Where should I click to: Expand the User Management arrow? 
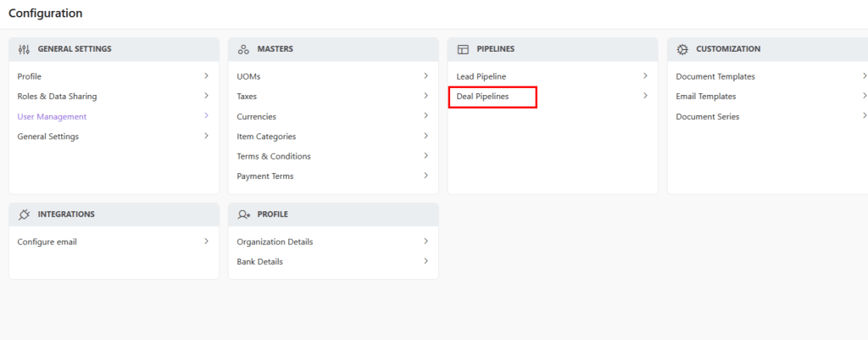[206, 115]
